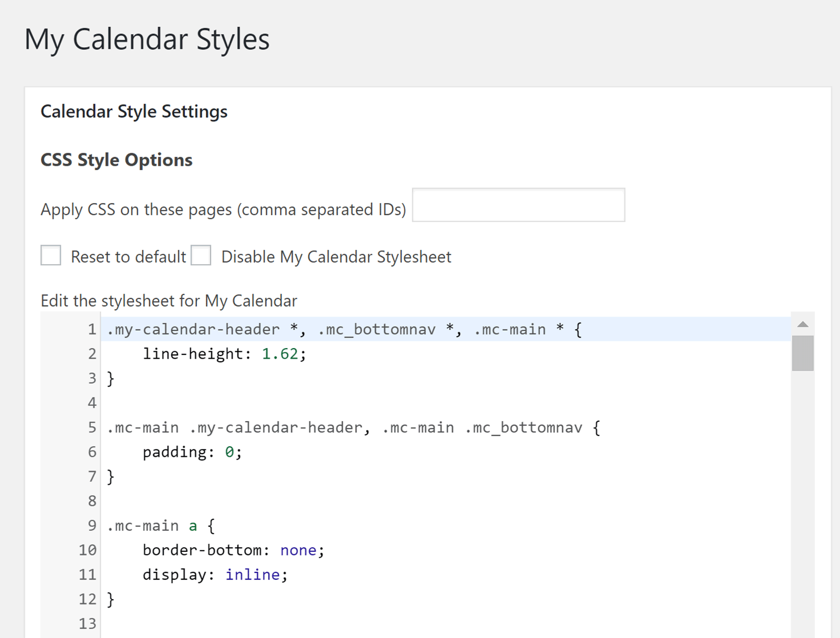Click the closing brace on line 12
The image size is (840, 638).
tap(111, 599)
